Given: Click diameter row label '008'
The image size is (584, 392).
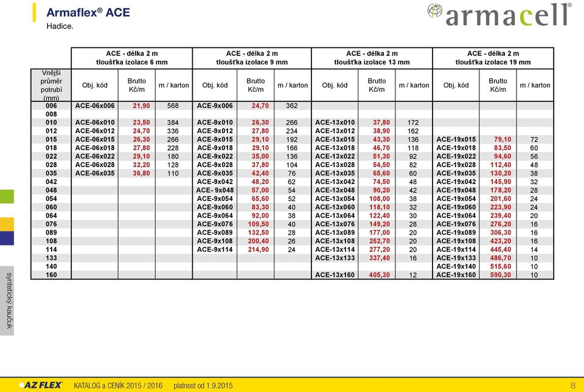Looking at the screenshot, I should [x=51, y=114].
